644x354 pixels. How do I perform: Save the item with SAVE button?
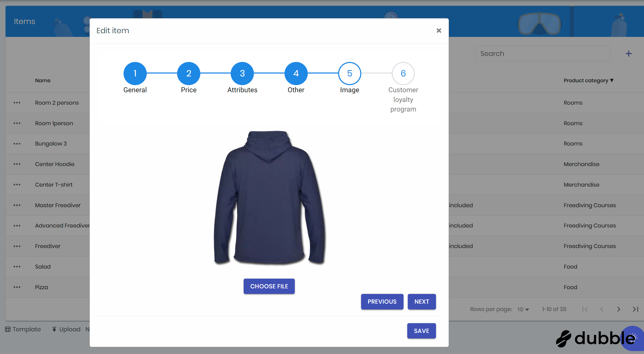point(421,331)
